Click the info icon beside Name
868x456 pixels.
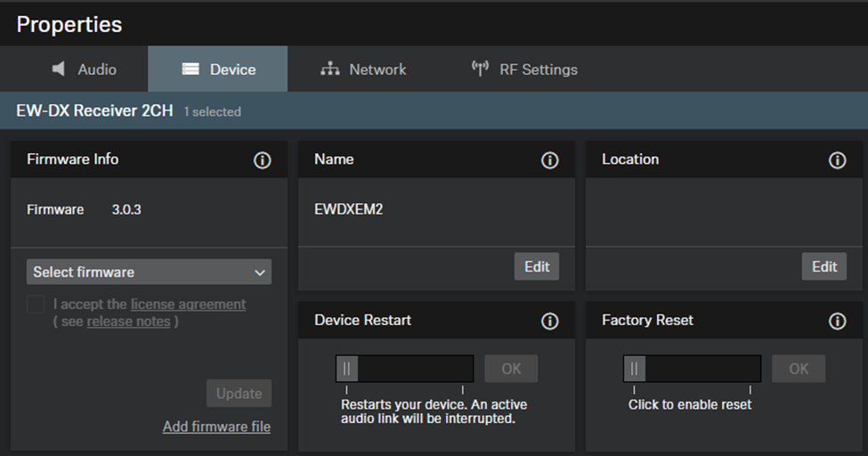[x=549, y=160]
